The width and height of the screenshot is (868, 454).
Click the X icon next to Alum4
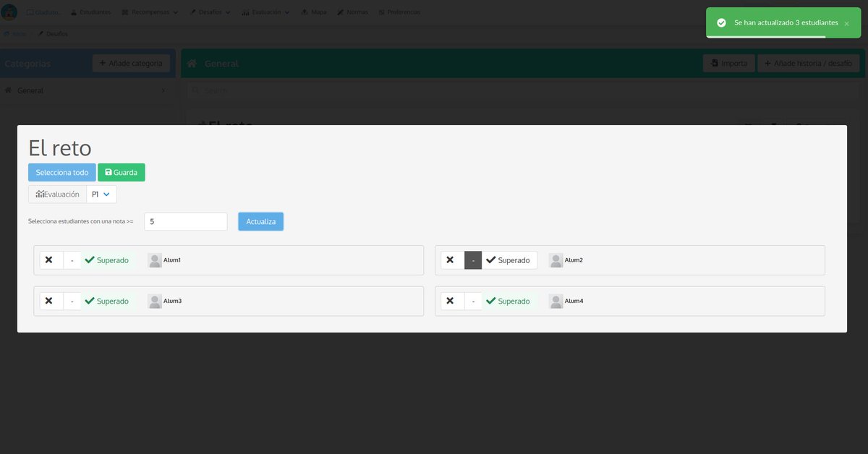(x=449, y=300)
